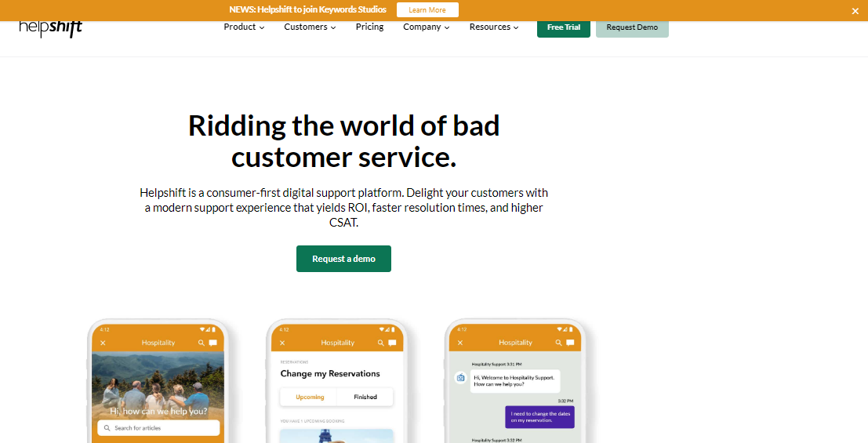
Task: Click chat bubble icon in the Hospitality Support chat phone
Action: coord(571,343)
